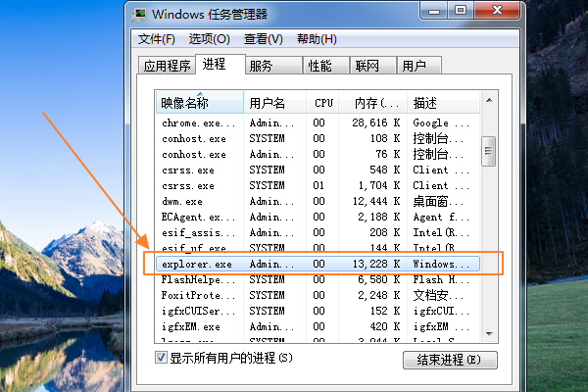Image resolution: width=588 pixels, height=392 pixels.
Task: Click the process list scroll down arrow
Action: [489, 333]
